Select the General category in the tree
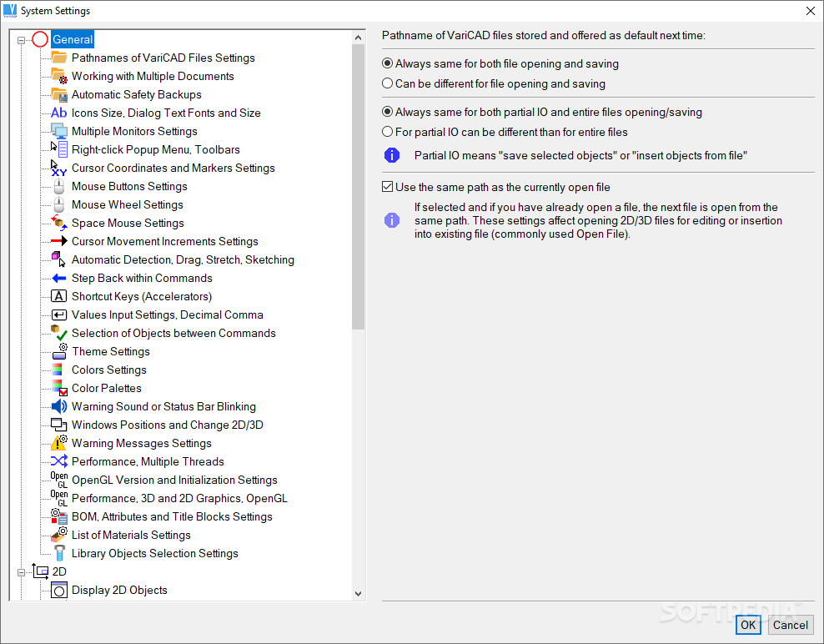This screenshot has width=824, height=644. (73, 39)
